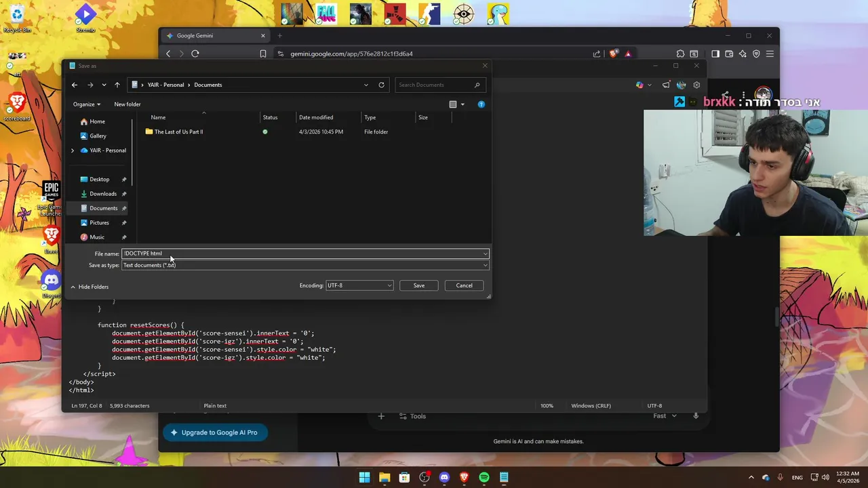868x488 pixels.
Task: Open Downloads in navigation pane
Action: pos(103,194)
